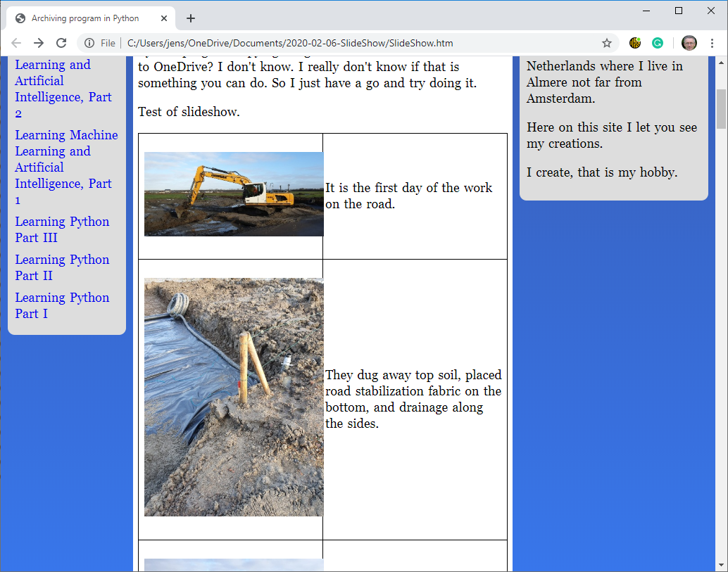Switch to the 'Archiving program in Python' tab

point(91,18)
